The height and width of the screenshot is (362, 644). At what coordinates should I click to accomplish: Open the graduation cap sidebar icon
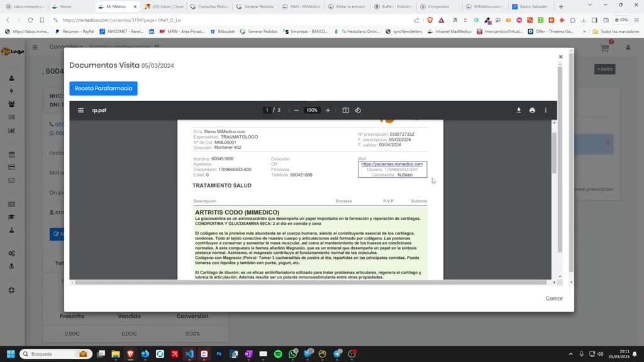tap(11, 217)
